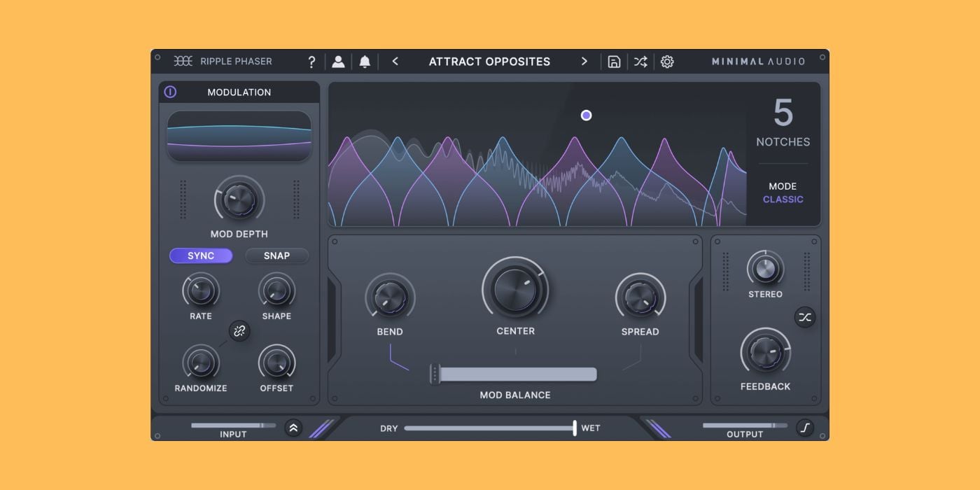Enable the SNAP toggle
The height and width of the screenshot is (490, 980).
tap(276, 255)
